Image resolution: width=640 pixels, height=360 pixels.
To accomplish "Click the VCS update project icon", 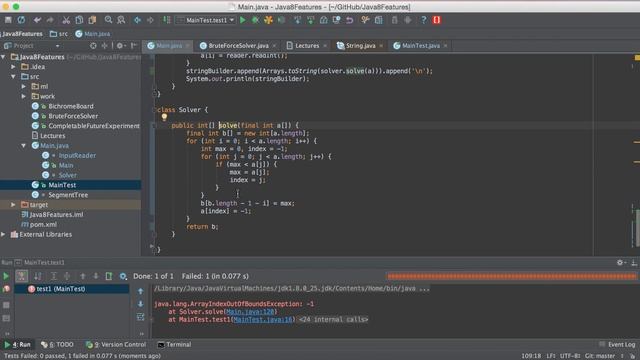I will click(297, 20).
